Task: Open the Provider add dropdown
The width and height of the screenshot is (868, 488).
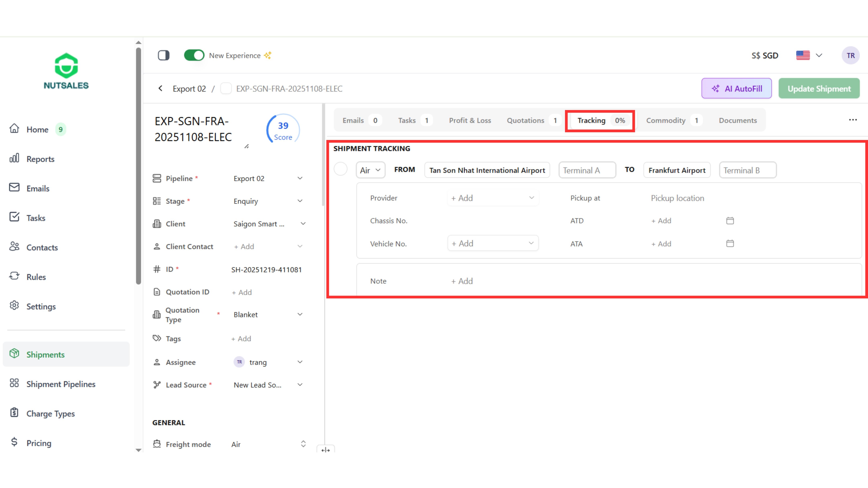Action: click(x=492, y=198)
